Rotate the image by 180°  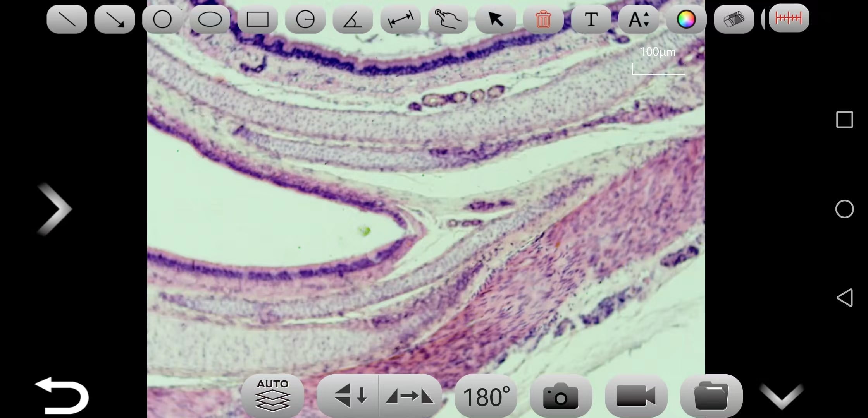click(486, 396)
